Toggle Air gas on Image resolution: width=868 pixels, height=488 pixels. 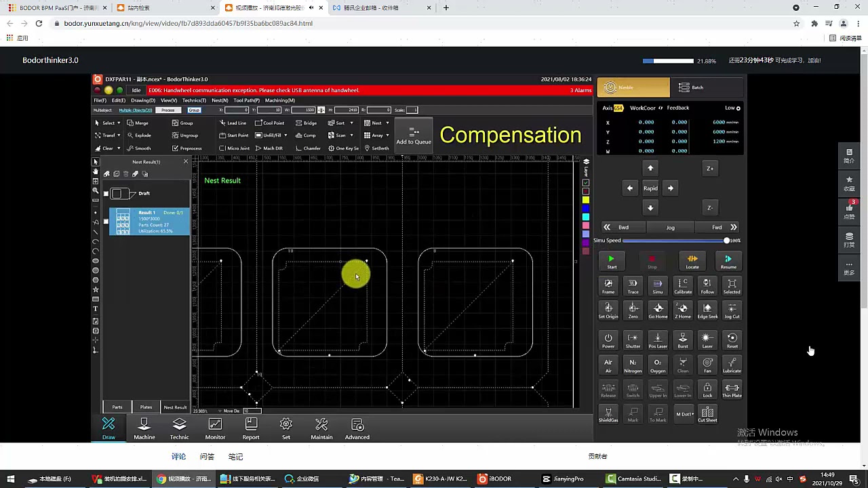coord(608,365)
